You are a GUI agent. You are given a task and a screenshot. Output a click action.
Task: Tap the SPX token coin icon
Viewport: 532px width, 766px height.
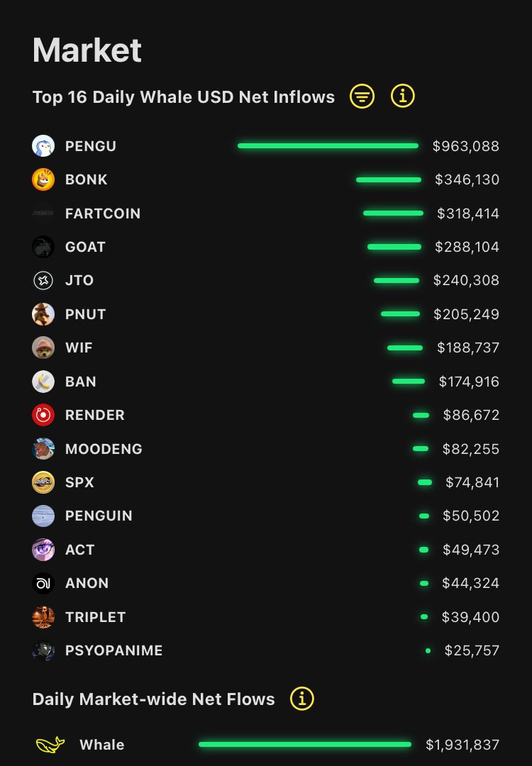43,482
